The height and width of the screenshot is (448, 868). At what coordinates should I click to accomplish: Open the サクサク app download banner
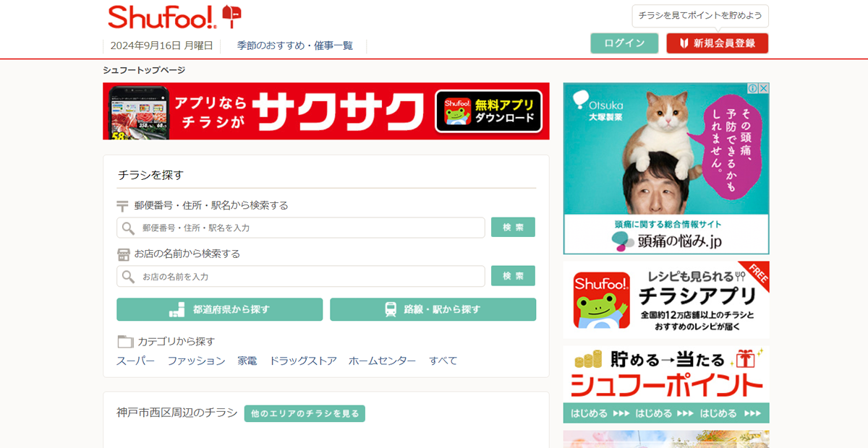(x=326, y=111)
